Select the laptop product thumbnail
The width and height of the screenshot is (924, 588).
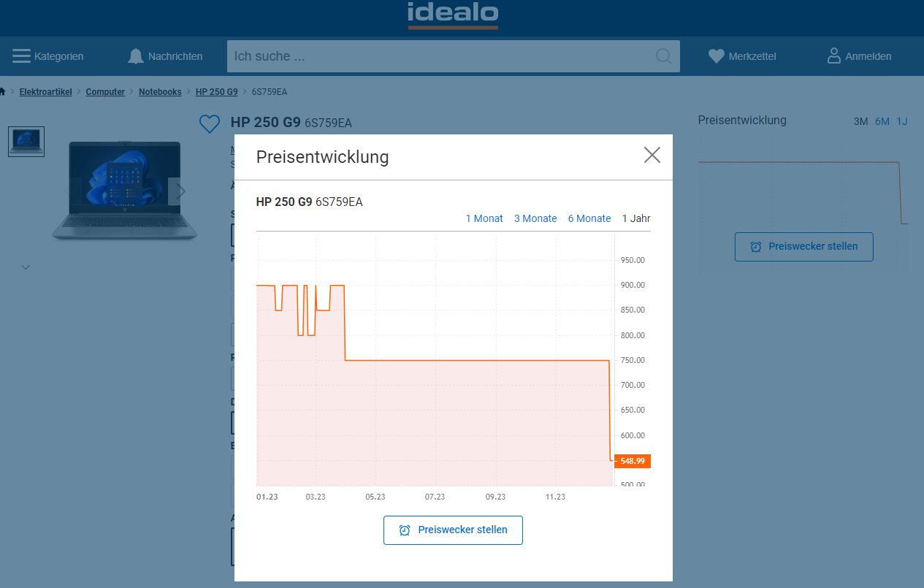(x=26, y=141)
